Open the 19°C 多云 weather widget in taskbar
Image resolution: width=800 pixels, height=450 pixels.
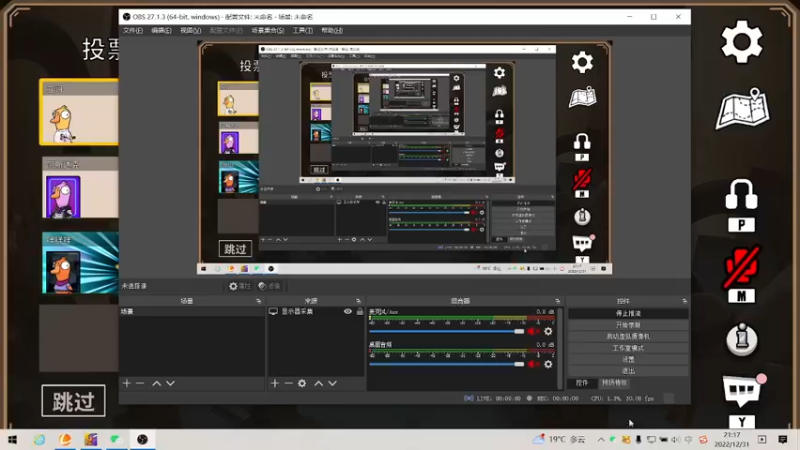click(x=559, y=439)
